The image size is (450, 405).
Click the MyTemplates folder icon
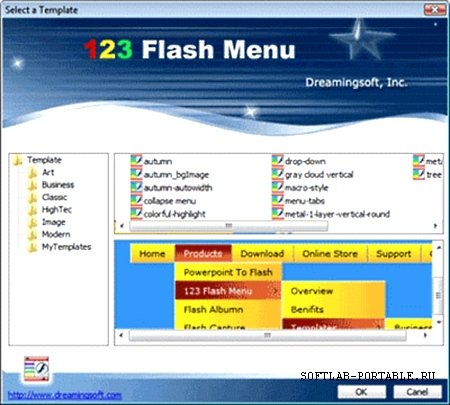32,247
